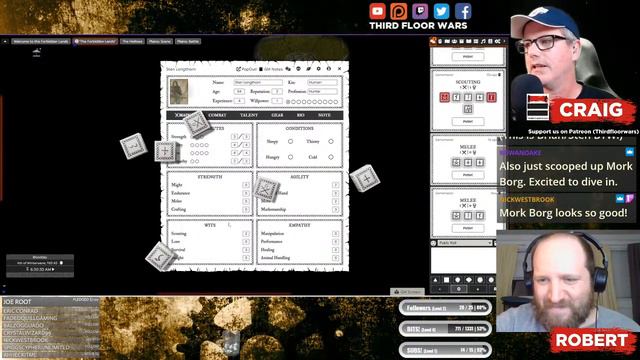
Task: Open the Twitch icon in overlay header
Action: [420, 11]
